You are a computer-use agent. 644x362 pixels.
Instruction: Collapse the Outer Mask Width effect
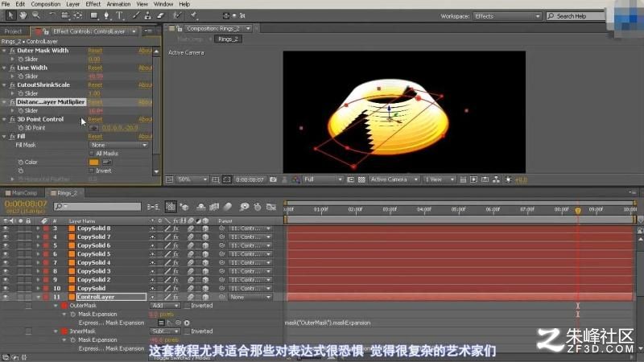(x=4, y=51)
